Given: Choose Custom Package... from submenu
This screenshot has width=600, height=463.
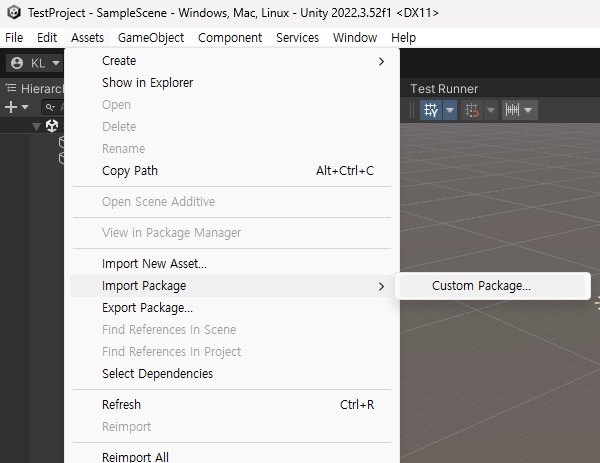Looking at the screenshot, I should tap(492, 286).
